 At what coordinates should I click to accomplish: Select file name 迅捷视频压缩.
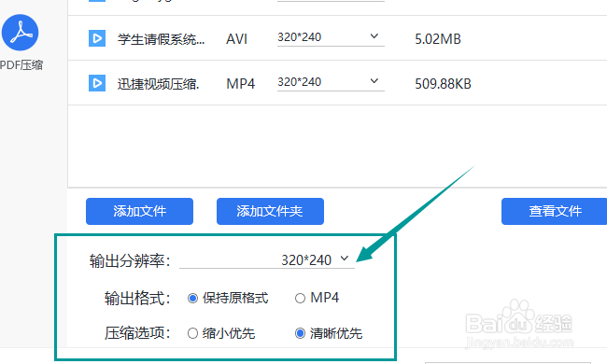tap(159, 84)
